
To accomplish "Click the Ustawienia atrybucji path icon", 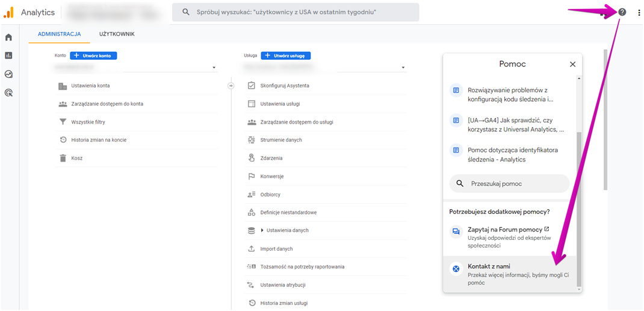I will pos(252,284).
